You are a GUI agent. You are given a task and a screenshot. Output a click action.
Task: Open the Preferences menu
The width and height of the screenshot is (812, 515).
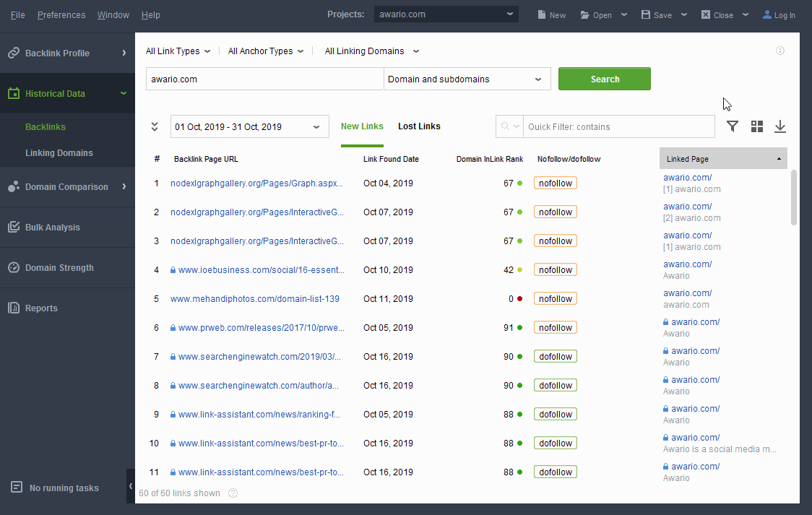tap(61, 15)
